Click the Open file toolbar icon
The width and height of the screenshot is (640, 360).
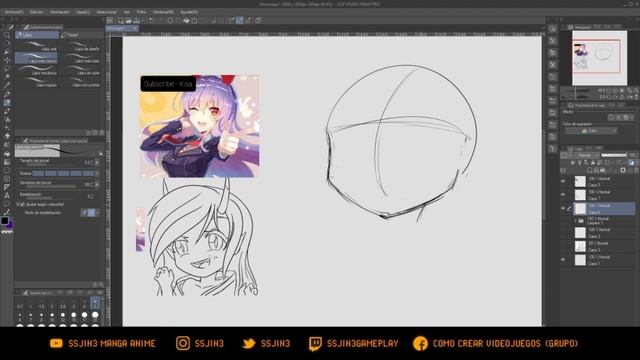coord(129,20)
